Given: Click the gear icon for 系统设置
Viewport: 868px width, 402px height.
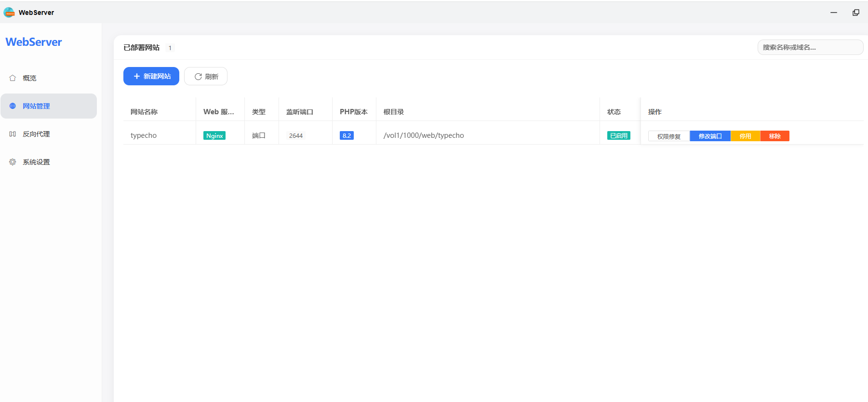Looking at the screenshot, I should pos(13,162).
